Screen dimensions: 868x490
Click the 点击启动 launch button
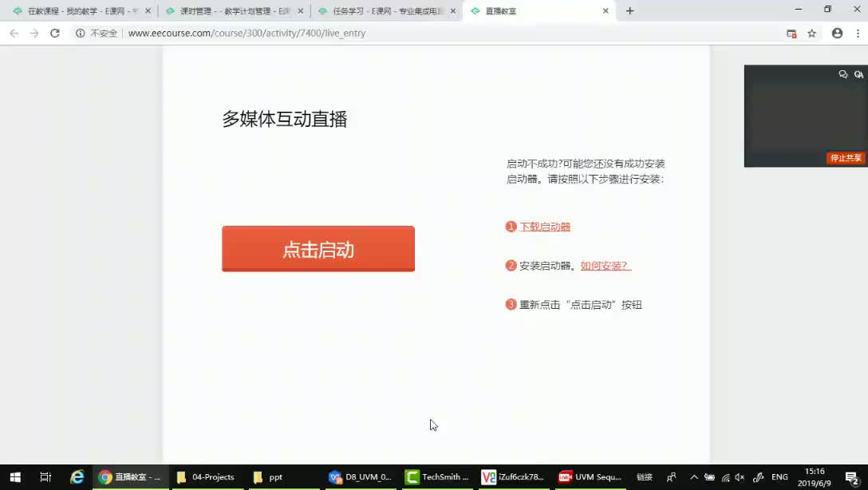click(x=318, y=249)
